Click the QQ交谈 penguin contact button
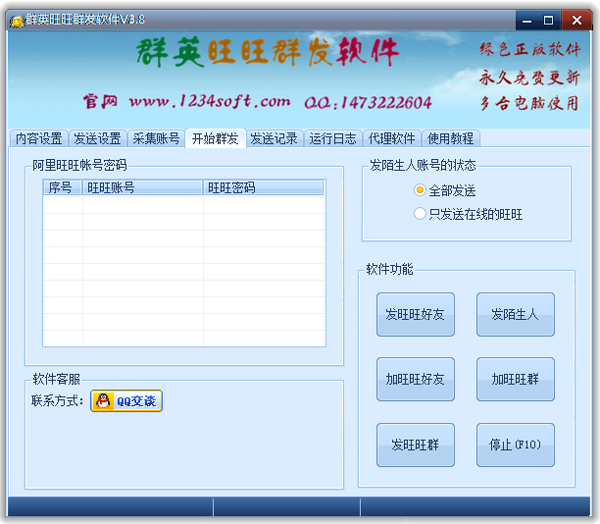 (126, 401)
